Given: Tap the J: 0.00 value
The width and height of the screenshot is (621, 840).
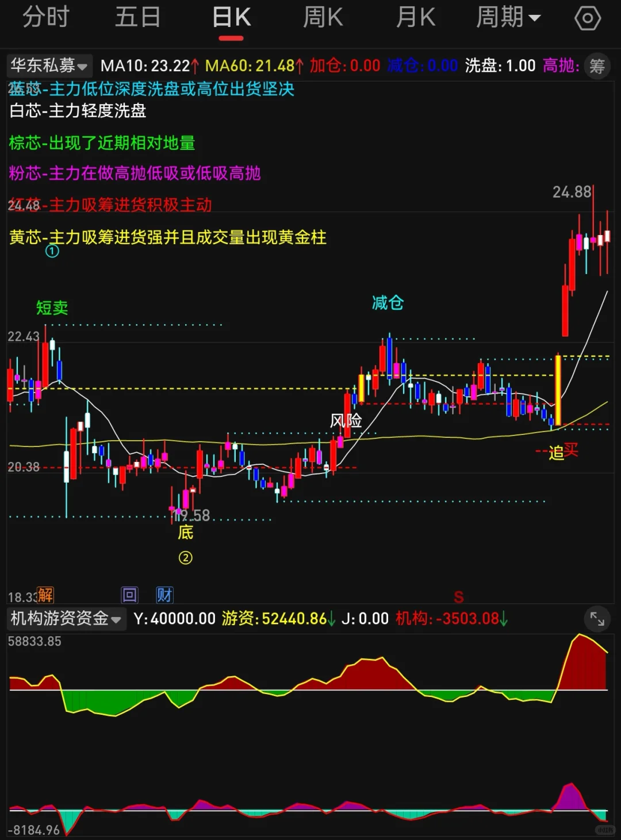Looking at the screenshot, I should 365,619.
